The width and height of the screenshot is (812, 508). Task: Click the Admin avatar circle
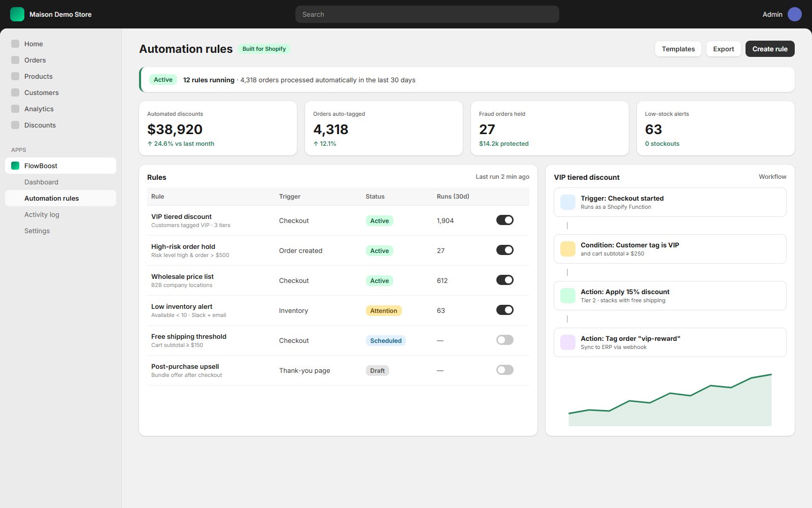795,14
